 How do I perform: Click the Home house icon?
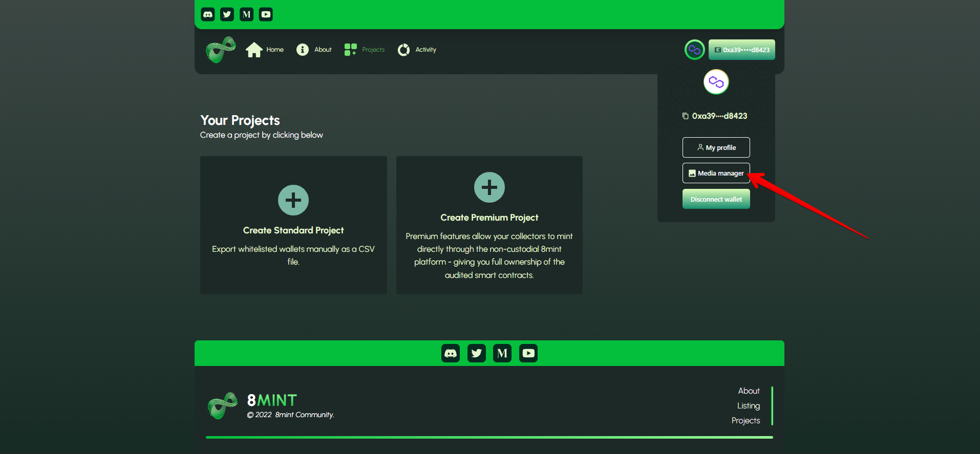[x=254, y=50]
